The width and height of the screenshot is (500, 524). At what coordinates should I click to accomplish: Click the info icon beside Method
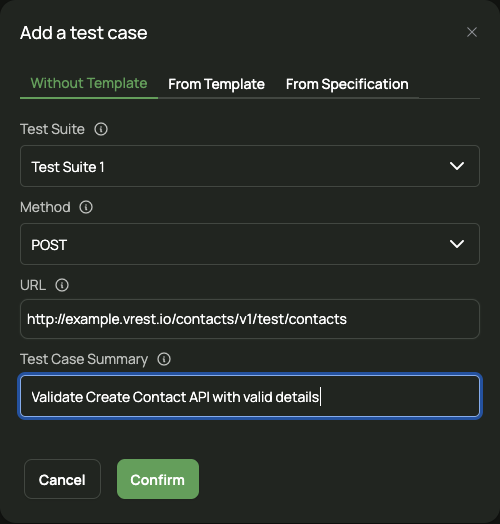tap(86, 207)
